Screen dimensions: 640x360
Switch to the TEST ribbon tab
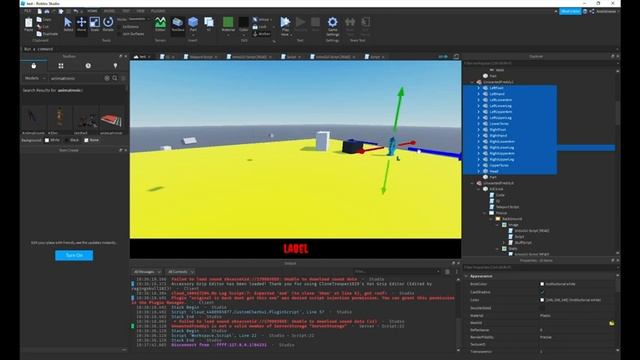126,11
